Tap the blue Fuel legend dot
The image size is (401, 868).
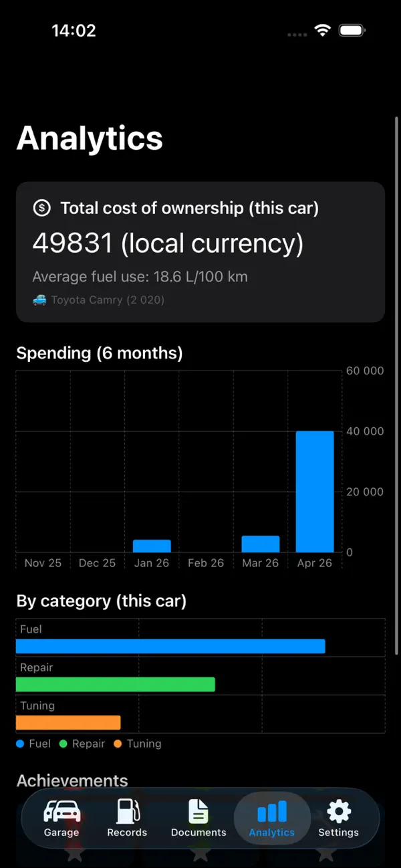20,744
